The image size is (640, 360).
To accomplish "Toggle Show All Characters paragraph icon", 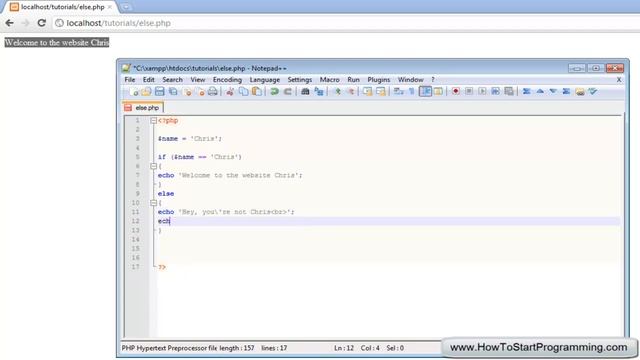I will [x=411, y=92].
